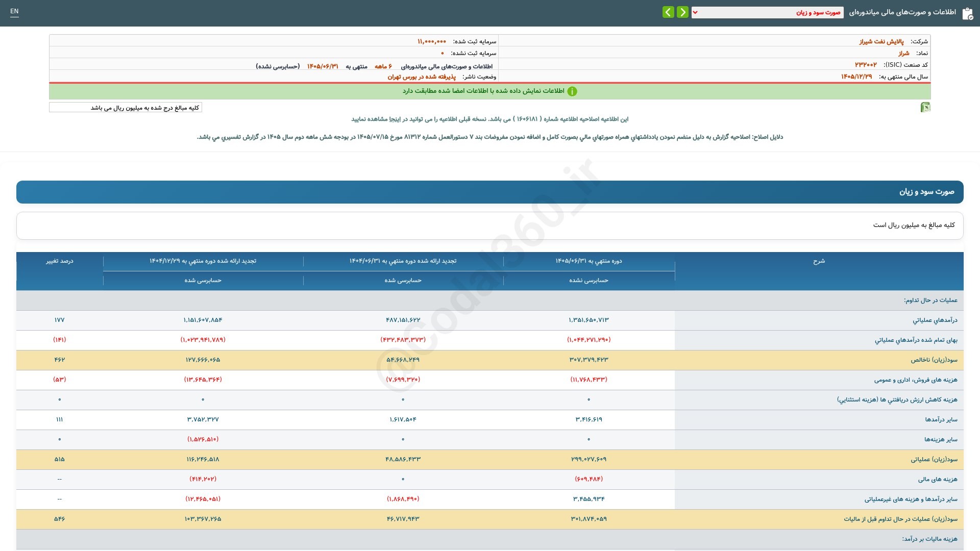The image size is (980, 551).
Task: Select the درصد تغییر column header
Action: tap(60, 261)
